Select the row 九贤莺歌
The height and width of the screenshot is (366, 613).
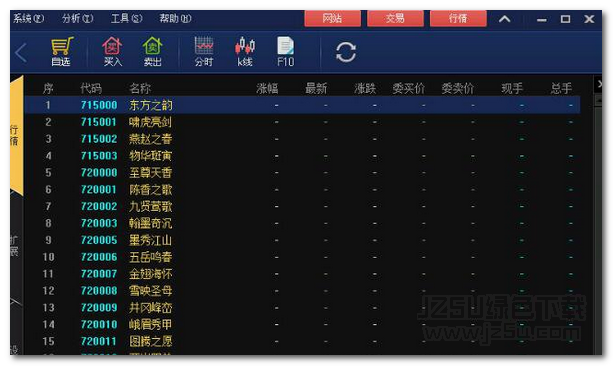pos(302,206)
